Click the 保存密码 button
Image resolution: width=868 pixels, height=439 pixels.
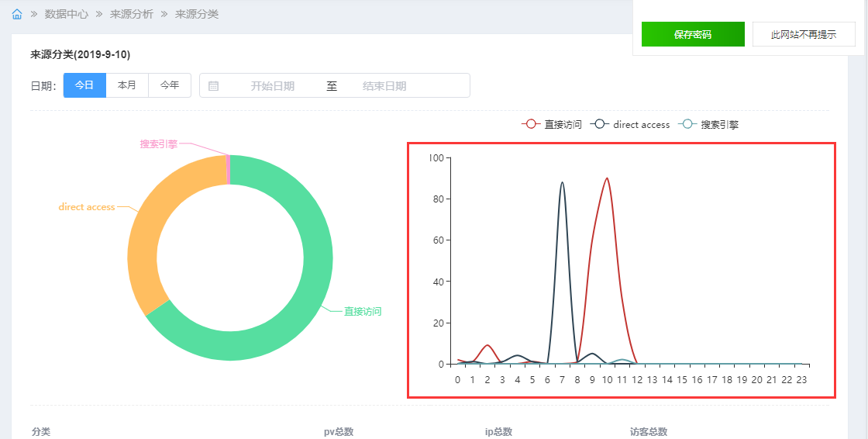693,34
